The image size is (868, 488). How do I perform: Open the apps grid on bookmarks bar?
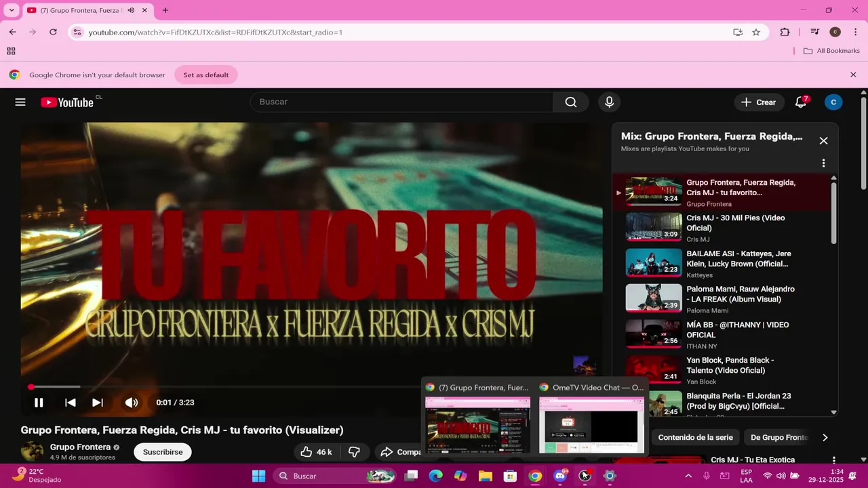pyautogui.click(x=11, y=51)
